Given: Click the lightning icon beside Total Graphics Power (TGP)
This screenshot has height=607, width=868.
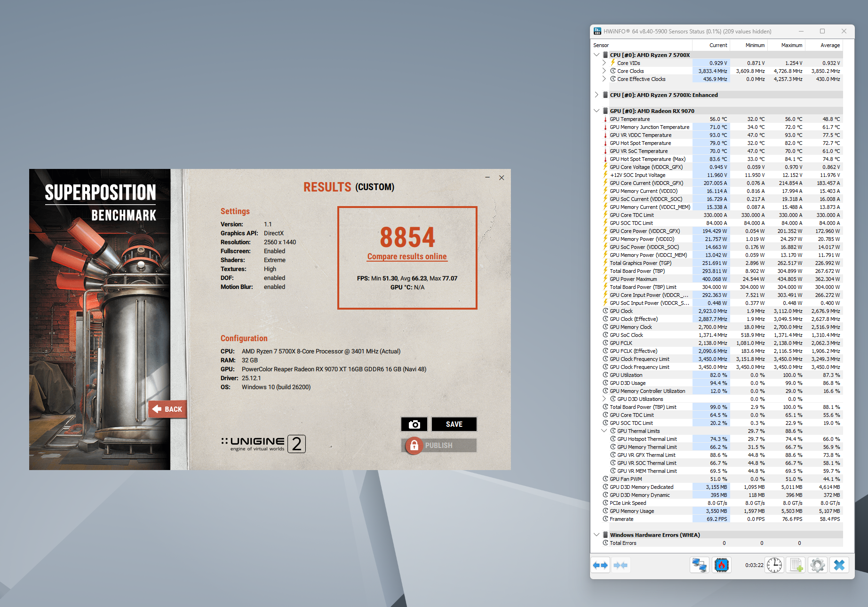Looking at the screenshot, I should [x=605, y=263].
